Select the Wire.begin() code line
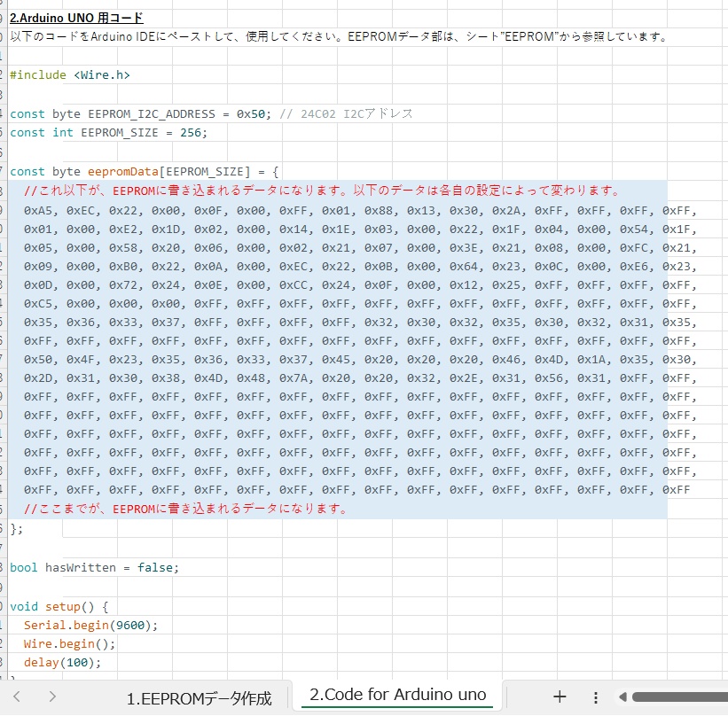The image size is (728, 716). coord(62,643)
